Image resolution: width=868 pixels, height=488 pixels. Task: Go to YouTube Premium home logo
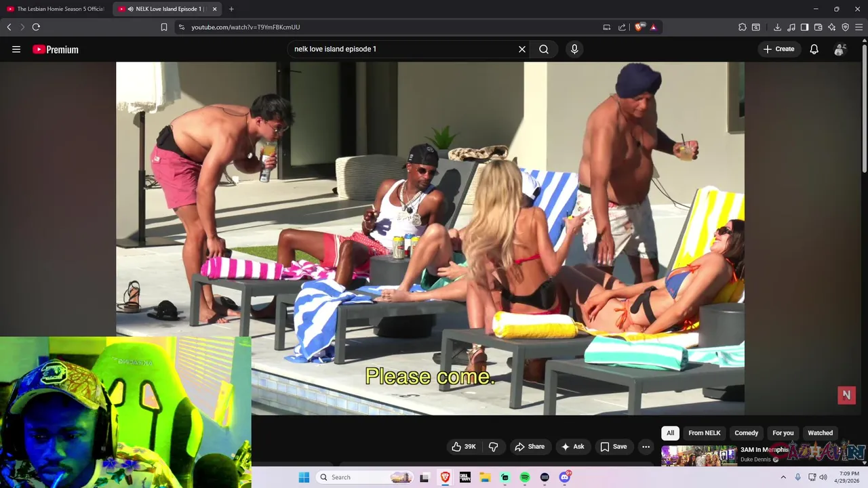[56, 49]
